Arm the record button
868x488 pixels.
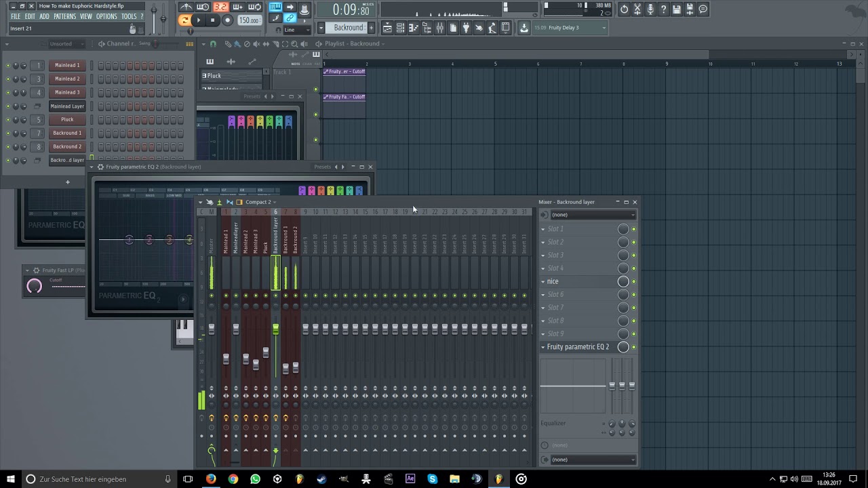tap(227, 20)
